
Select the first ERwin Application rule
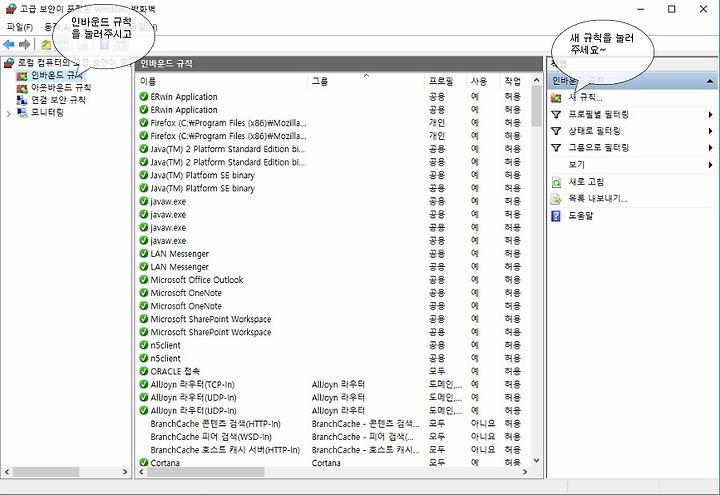pos(334,97)
